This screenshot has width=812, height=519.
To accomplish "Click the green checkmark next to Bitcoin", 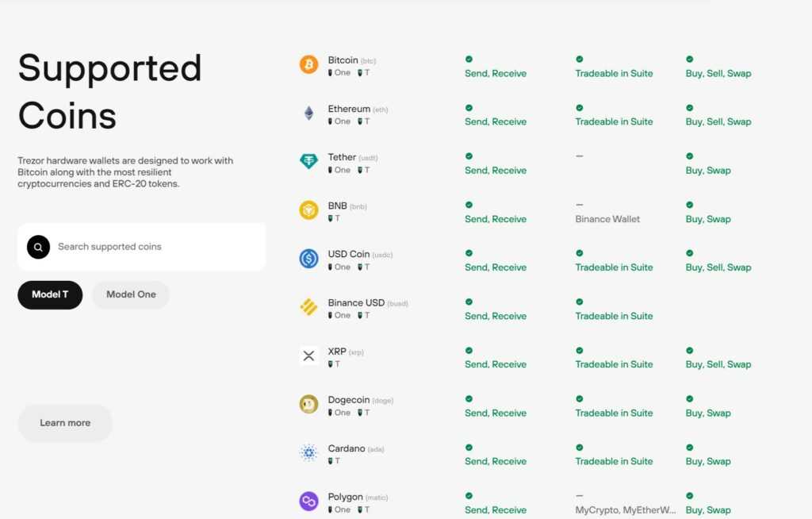I will tap(468, 60).
